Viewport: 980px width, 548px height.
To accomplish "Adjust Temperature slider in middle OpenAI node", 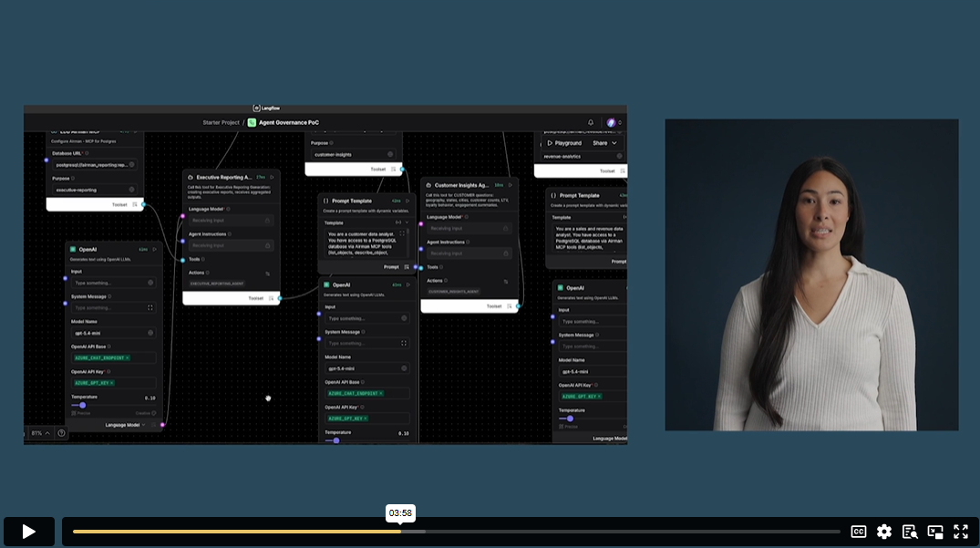I will click(336, 440).
